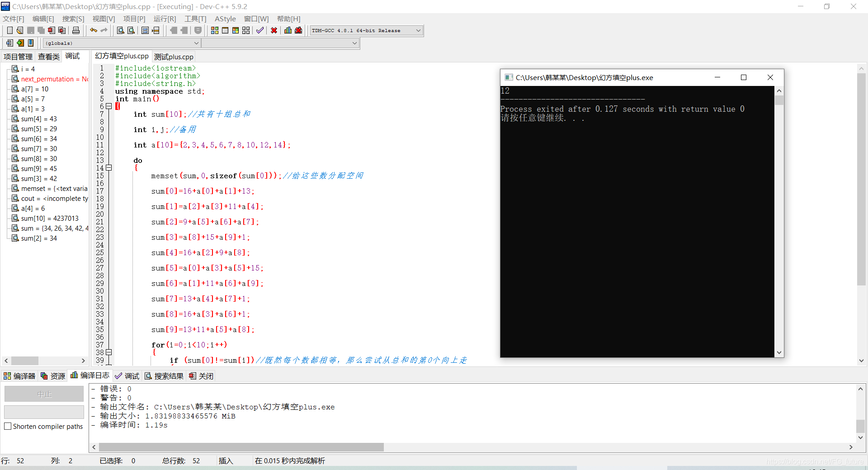This screenshot has height=470, width=868.
Task: Click the Run window icon
Action: point(225,30)
